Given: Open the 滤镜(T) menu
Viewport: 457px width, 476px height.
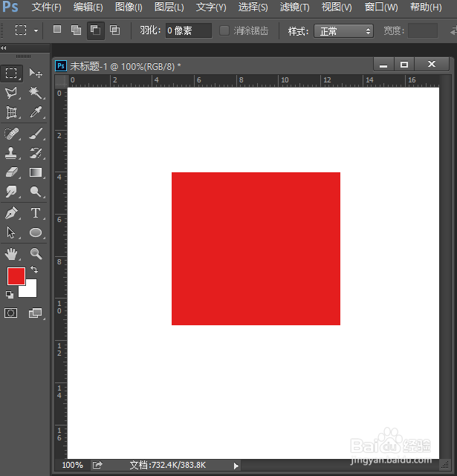Looking at the screenshot, I should pos(294,7).
